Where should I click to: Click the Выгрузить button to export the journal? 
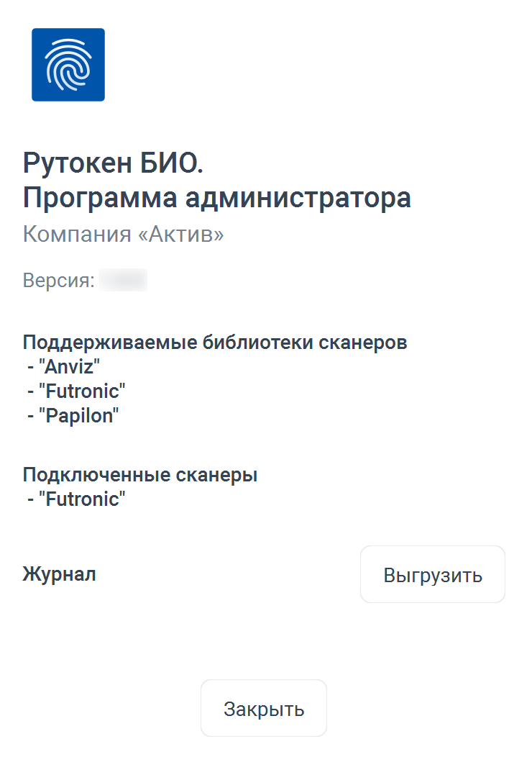(x=433, y=574)
